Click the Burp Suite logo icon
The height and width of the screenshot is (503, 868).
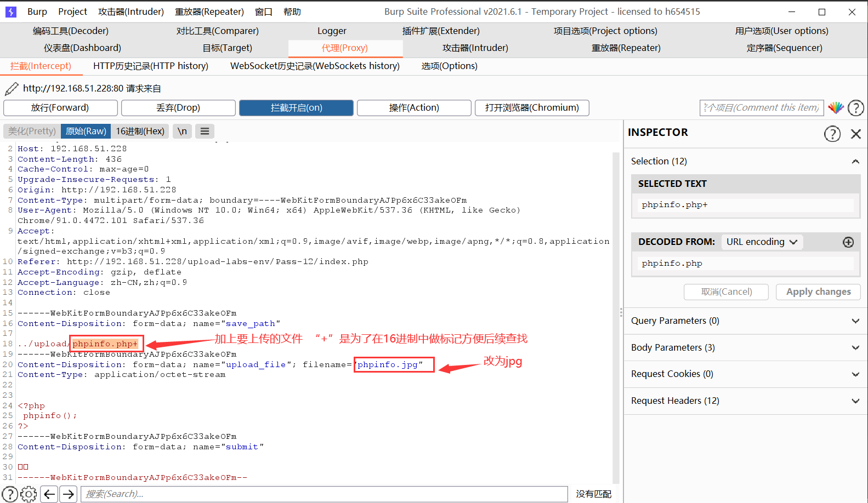(x=11, y=12)
